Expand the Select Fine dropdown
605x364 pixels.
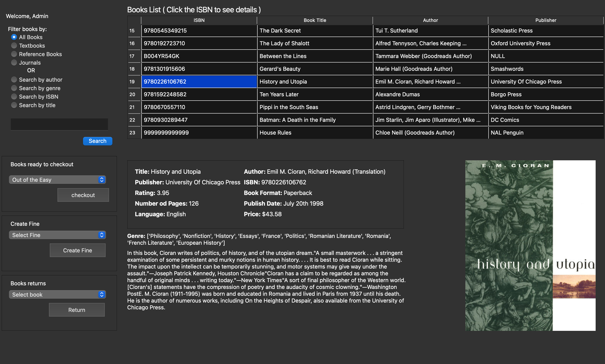coord(57,235)
